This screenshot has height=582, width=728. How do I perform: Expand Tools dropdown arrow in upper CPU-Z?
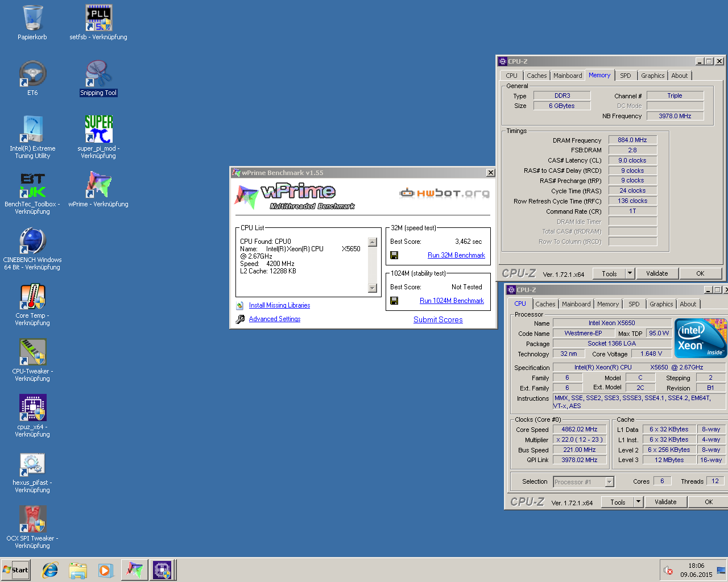[630, 273]
